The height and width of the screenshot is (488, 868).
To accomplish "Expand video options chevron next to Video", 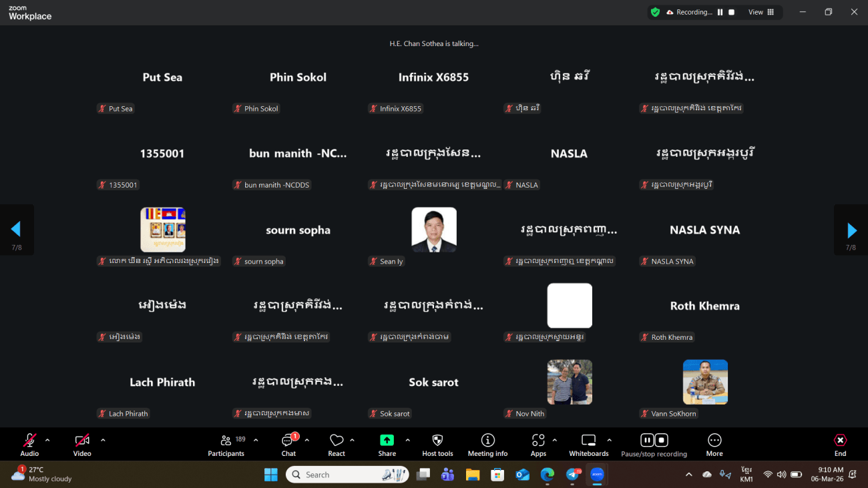I will 103,441.
